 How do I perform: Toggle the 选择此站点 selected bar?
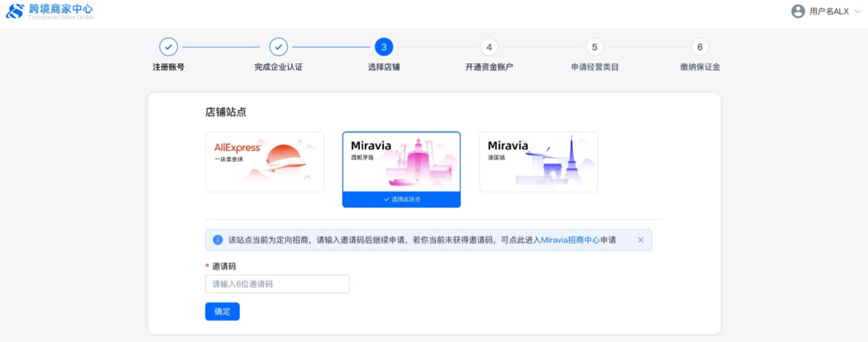point(401,200)
